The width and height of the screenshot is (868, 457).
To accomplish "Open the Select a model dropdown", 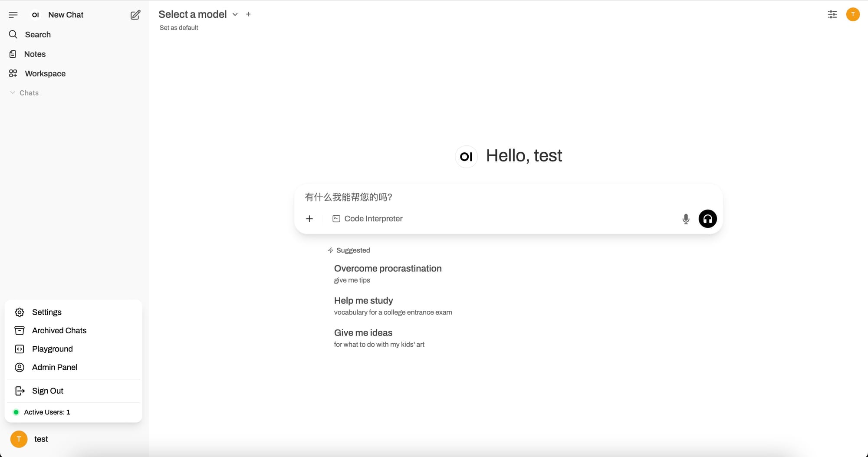I will click(x=198, y=14).
